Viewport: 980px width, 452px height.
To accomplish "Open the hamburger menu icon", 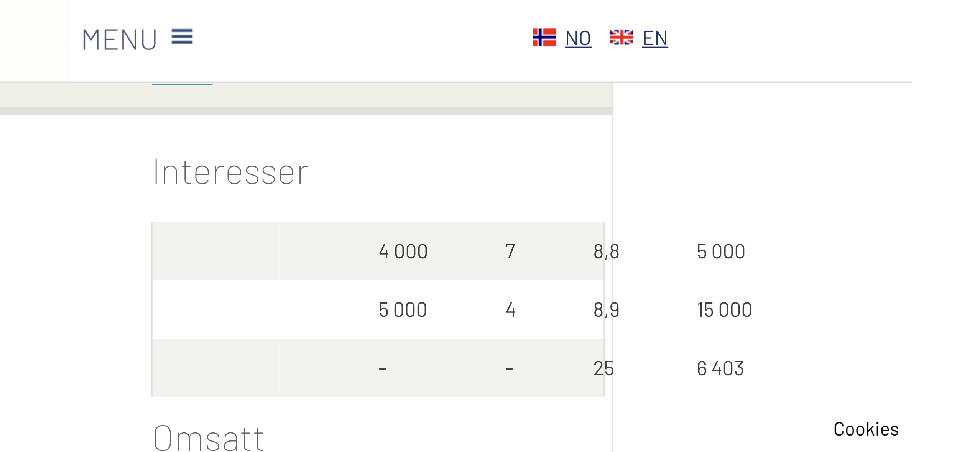I will click(x=182, y=37).
